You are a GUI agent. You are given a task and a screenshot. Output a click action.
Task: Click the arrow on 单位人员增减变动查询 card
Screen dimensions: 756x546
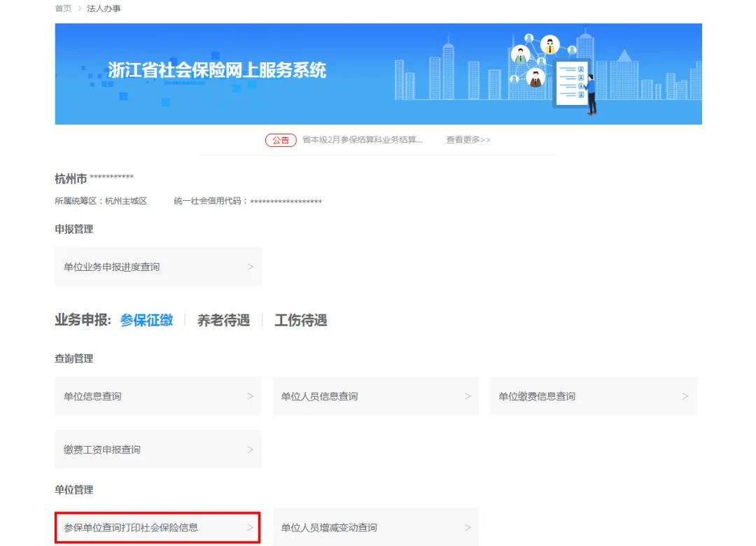[x=467, y=527]
